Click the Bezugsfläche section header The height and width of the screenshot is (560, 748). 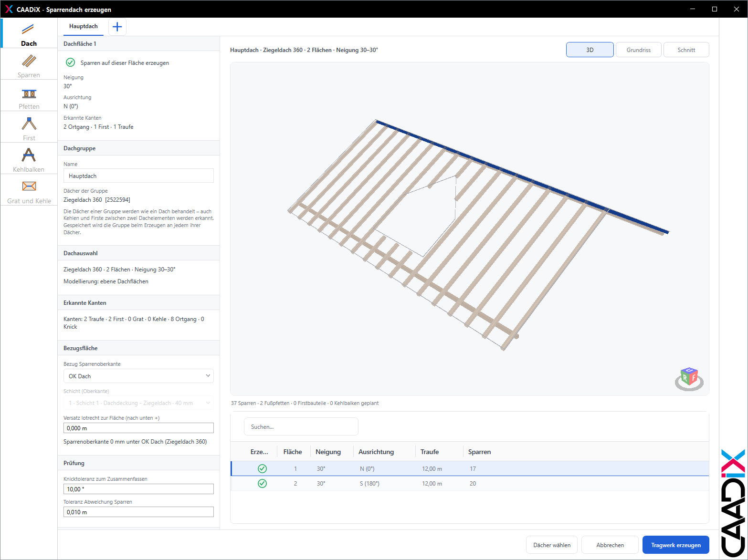point(138,348)
